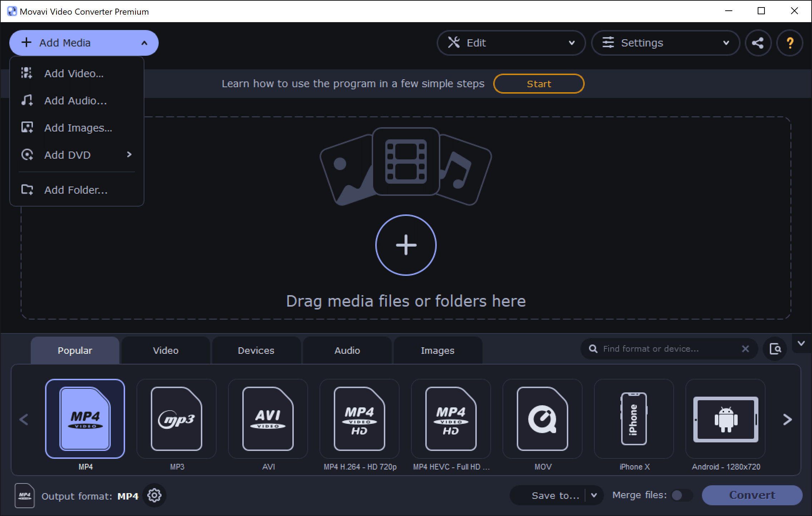Open the Images tab

(x=438, y=350)
